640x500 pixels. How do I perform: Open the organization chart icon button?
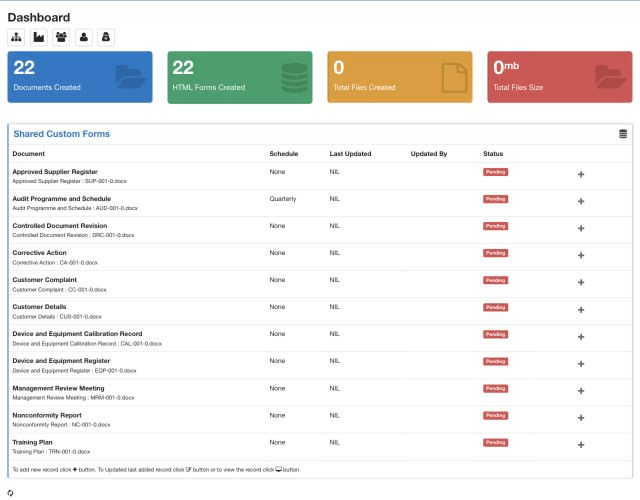[16, 37]
